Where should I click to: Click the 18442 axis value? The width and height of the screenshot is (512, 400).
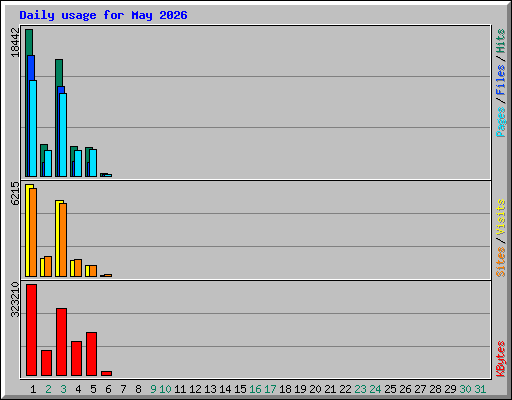pos(15,42)
